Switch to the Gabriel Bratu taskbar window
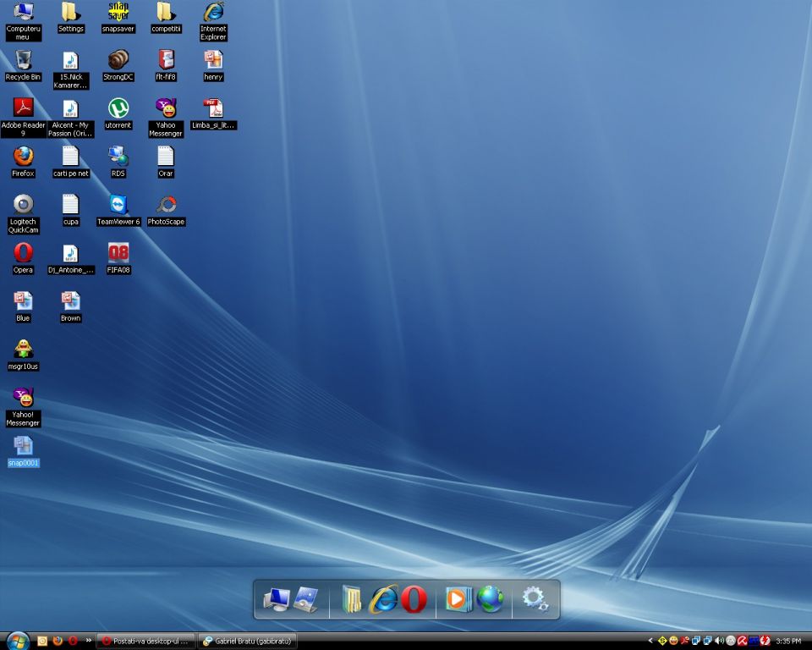The height and width of the screenshot is (650, 812). [247, 641]
